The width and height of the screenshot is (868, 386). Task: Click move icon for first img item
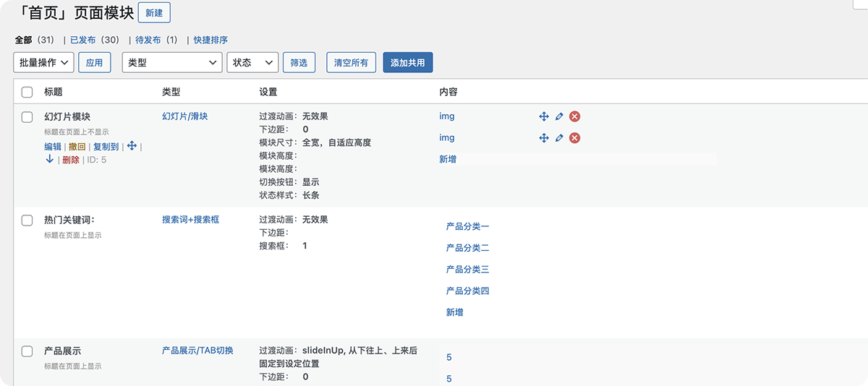tap(544, 116)
